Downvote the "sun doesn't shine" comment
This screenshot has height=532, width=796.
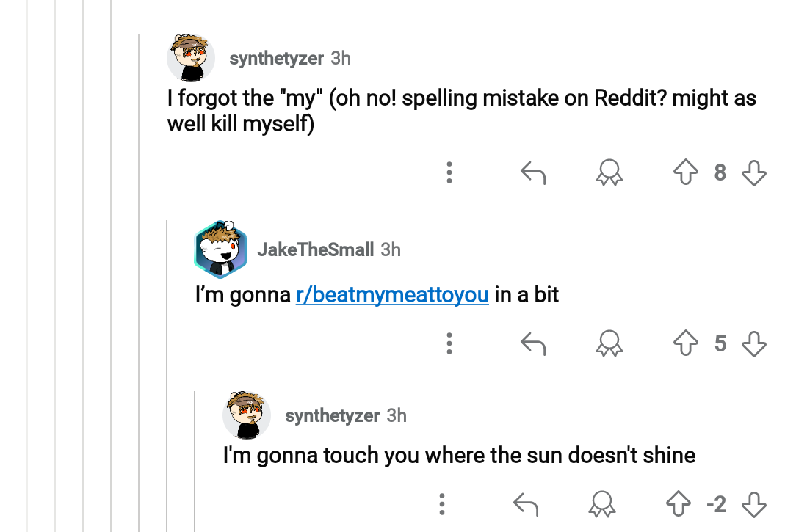pyautogui.click(x=754, y=504)
